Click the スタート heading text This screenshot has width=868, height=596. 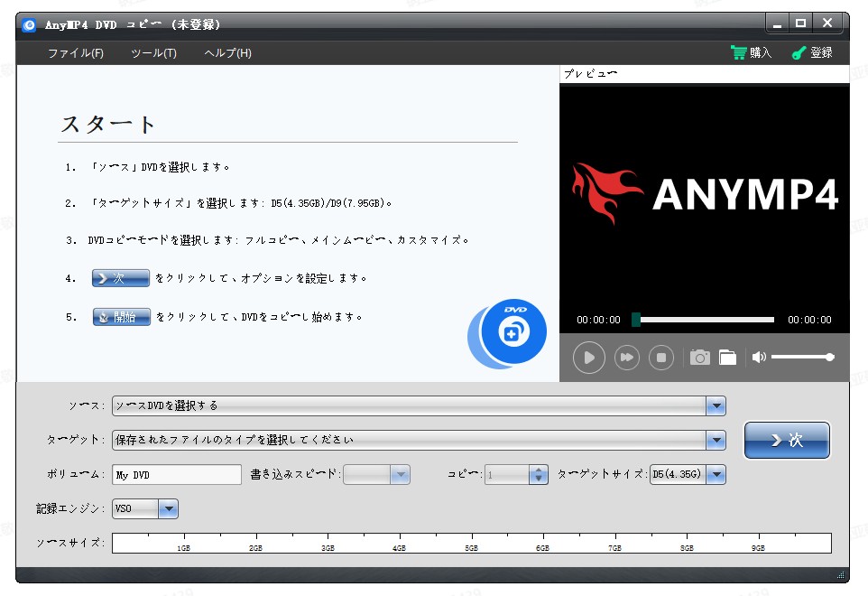[x=108, y=124]
